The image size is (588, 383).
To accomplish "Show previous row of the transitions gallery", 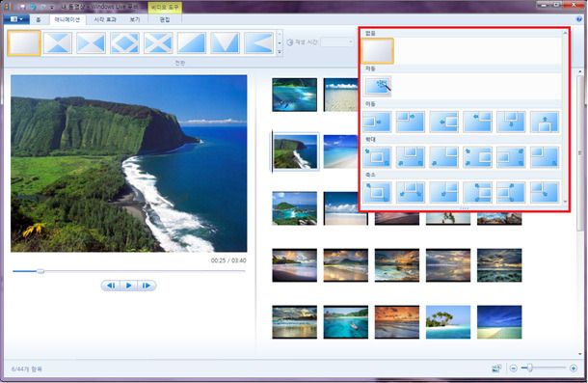I will coord(280,34).
